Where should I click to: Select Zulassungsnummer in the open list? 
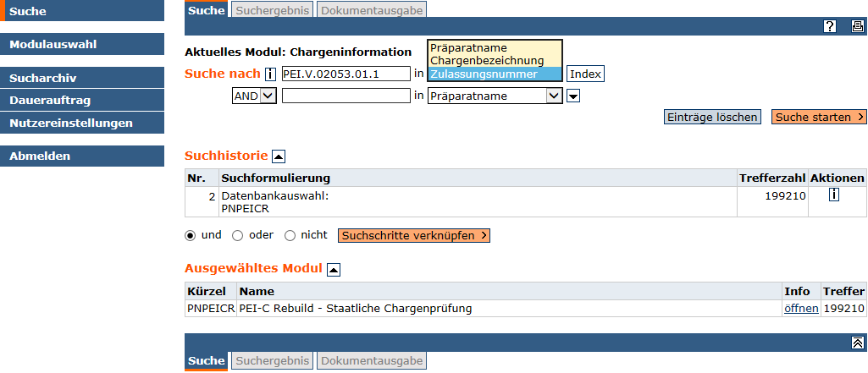coord(495,74)
